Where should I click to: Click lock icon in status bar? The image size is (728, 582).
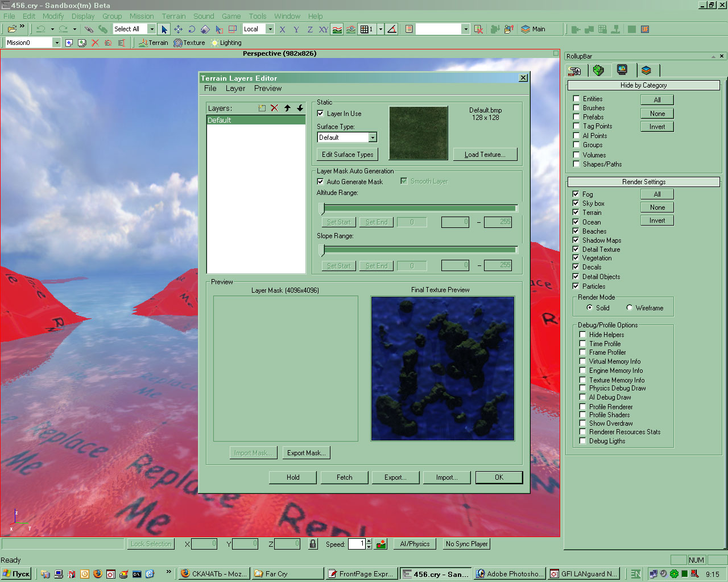(x=313, y=544)
